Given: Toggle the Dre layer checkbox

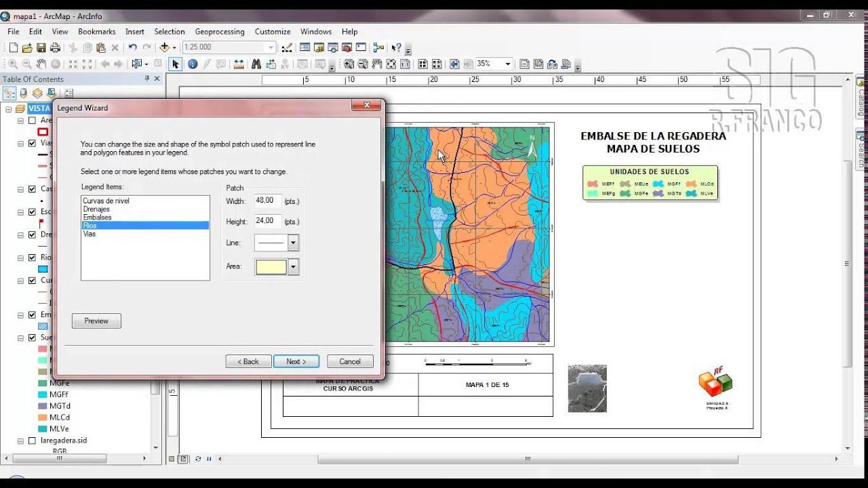Looking at the screenshot, I should click(32, 235).
